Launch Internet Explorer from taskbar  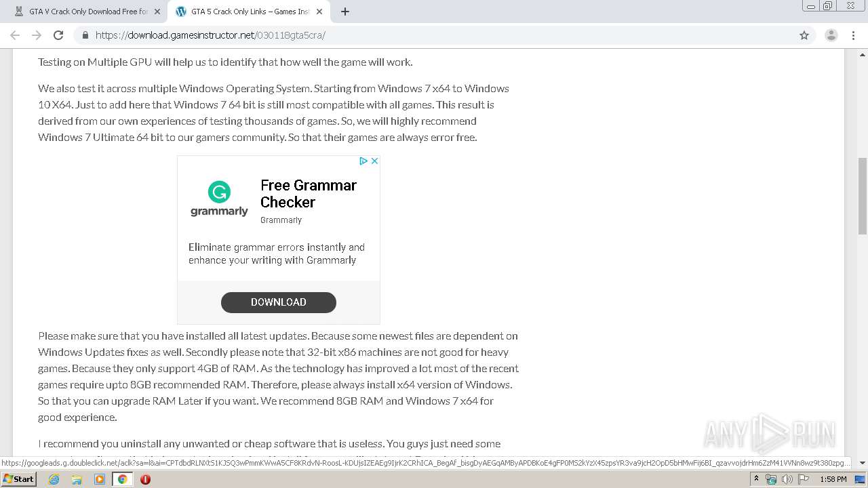[x=54, y=479]
